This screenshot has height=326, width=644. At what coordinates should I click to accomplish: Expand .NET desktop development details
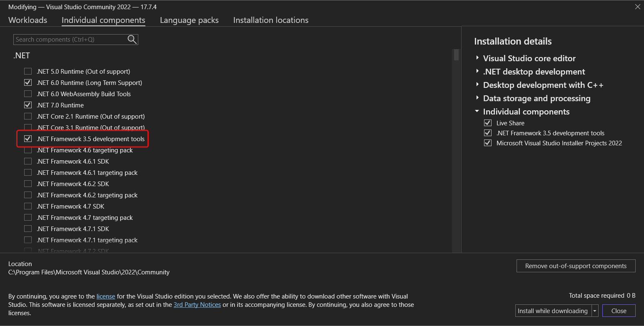click(477, 72)
